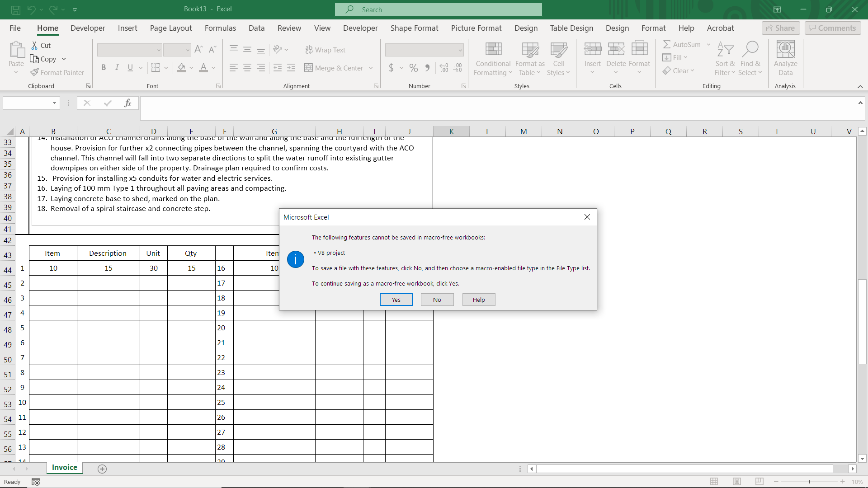Screen dimensions: 868x488
Task: Switch to Page Break Preview icon
Action: point(759,482)
